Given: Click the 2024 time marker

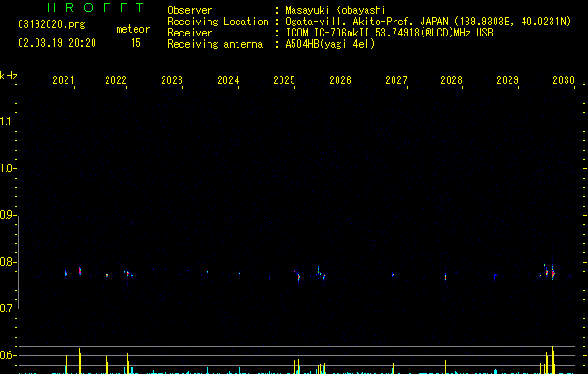Looking at the screenshot, I should [x=228, y=80].
